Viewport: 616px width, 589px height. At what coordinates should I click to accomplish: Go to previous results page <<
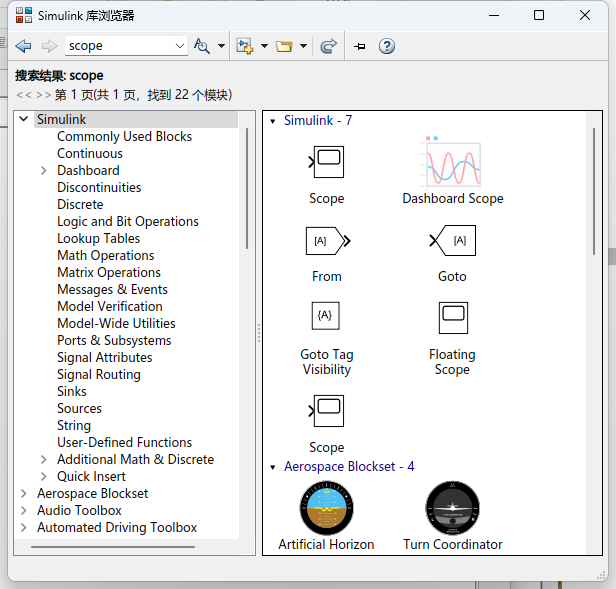click(x=23, y=95)
